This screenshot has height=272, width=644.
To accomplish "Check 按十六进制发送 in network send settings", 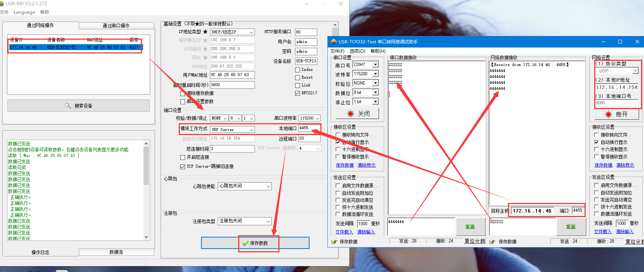I will (x=596, y=207).
